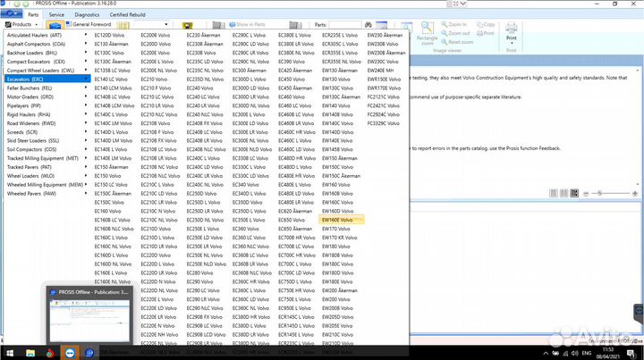The image size is (644, 360).
Task: Select EW160E Volvo from the model list
Action: click(340, 220)
